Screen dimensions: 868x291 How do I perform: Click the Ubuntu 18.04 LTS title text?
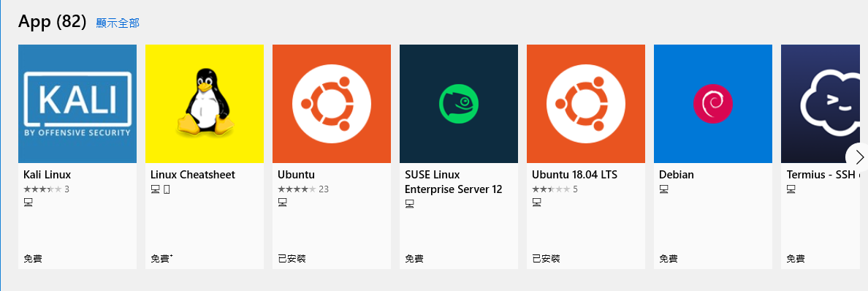[x=574, y=175]
